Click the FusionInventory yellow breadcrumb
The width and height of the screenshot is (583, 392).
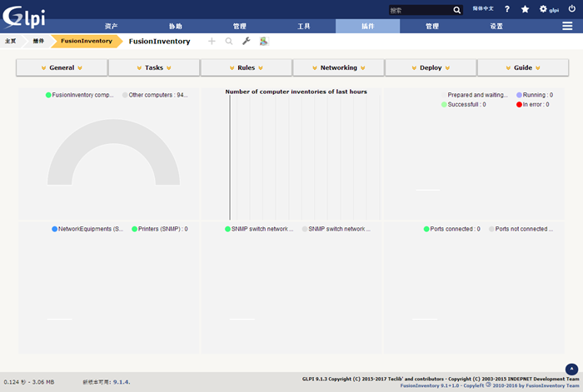(87, 41)
